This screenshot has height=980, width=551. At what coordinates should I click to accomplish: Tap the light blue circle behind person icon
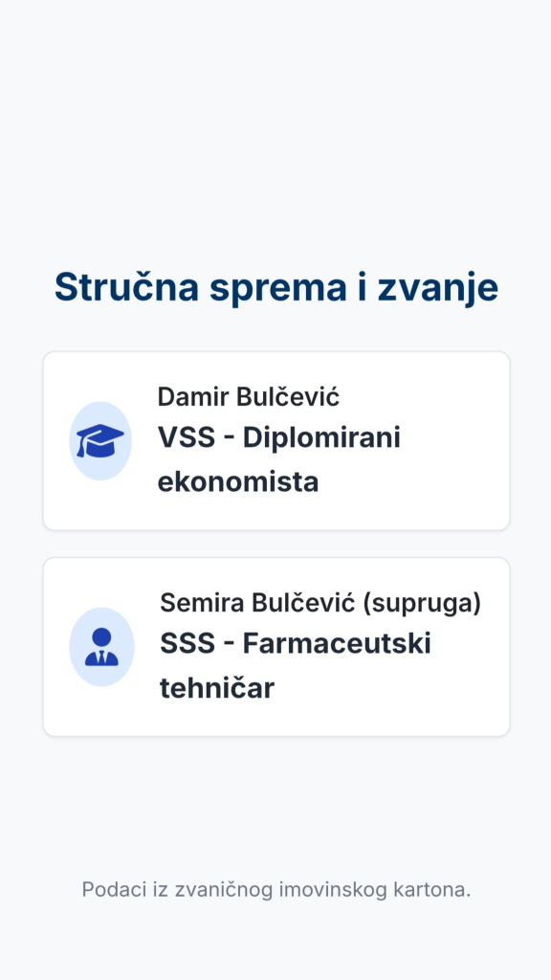(101, 647)
